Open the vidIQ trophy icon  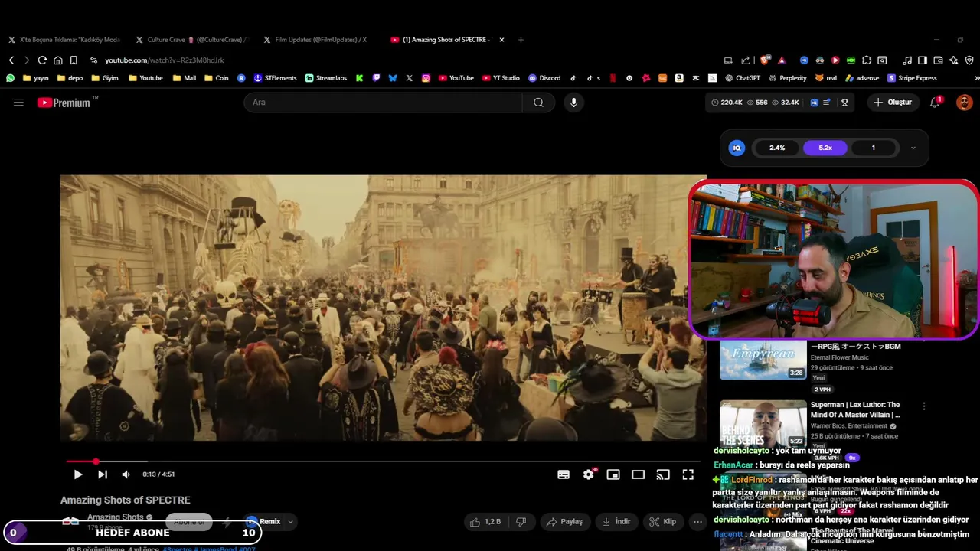(x=845, y=102)
